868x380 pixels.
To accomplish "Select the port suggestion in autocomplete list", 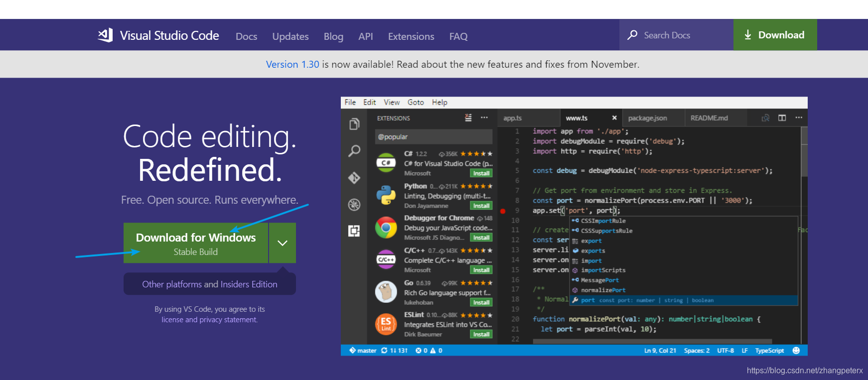I will pyautogui.click(x=684, y=300).
